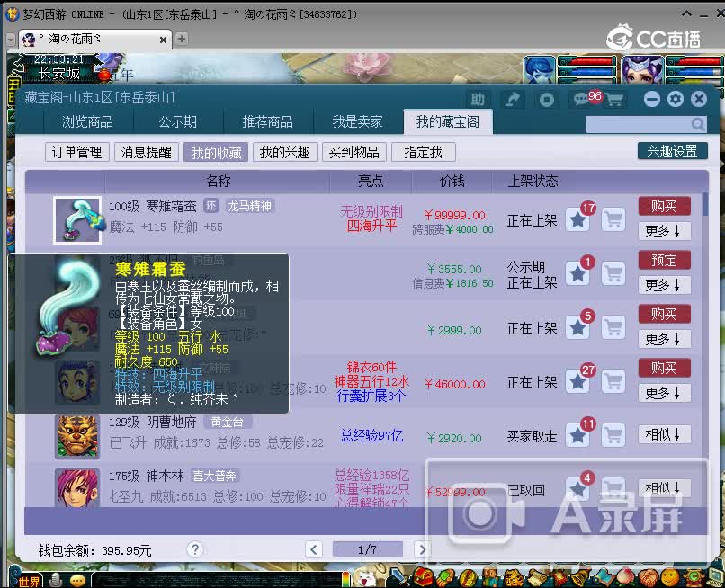Viewport: 725px width, 588px height.
Task: Click the 龙马精神 server tag
Action: click(x=250, y=206)
